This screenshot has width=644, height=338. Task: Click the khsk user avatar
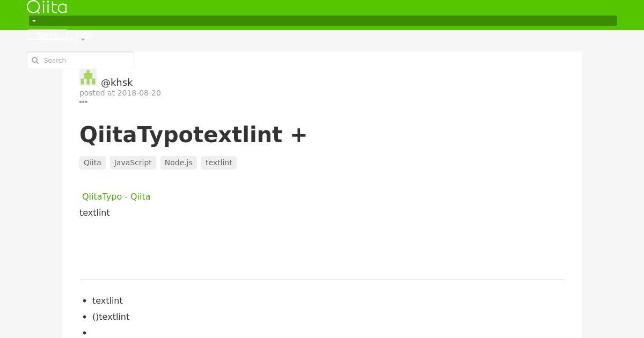88,77
